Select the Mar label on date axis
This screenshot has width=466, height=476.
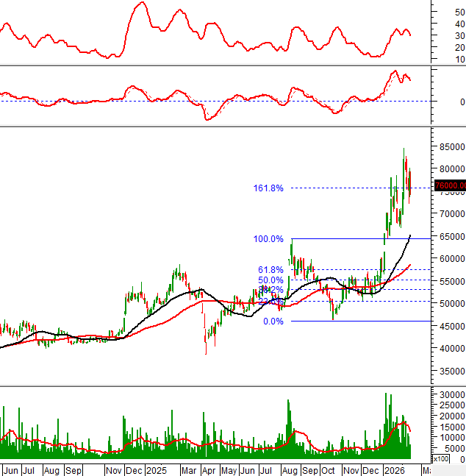(189, 469)
